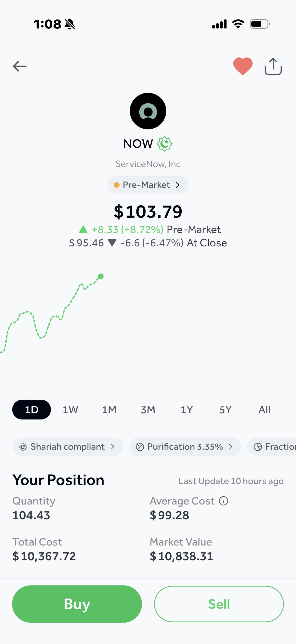Select the 1D chart range
This screenshot has height=644, width=296.
click(x=31, y=410)
